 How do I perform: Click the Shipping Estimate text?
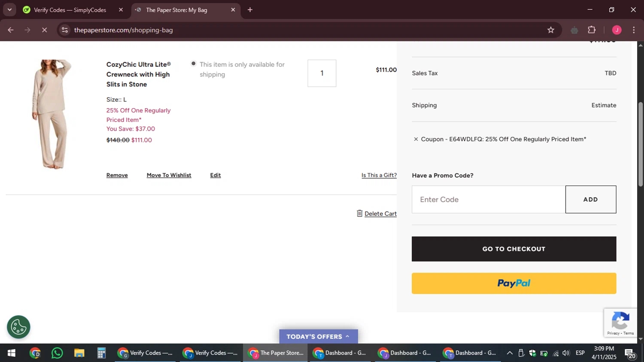[x=604, y=105]
